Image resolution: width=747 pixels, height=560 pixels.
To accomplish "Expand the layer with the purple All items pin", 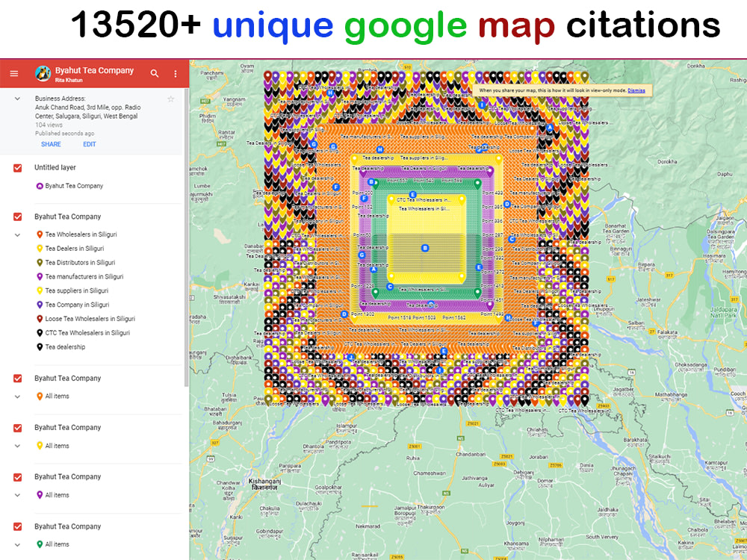I will click(18, 495).
